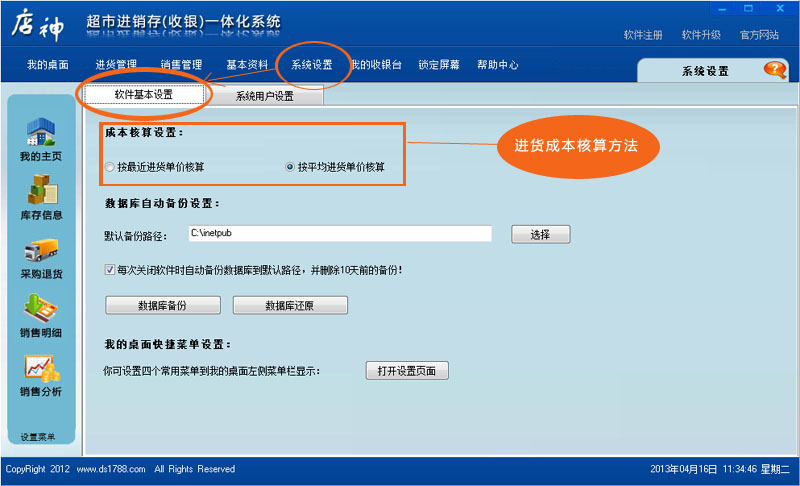
Task: Click 数据库还原 button
Action: [x=290, y=305]
